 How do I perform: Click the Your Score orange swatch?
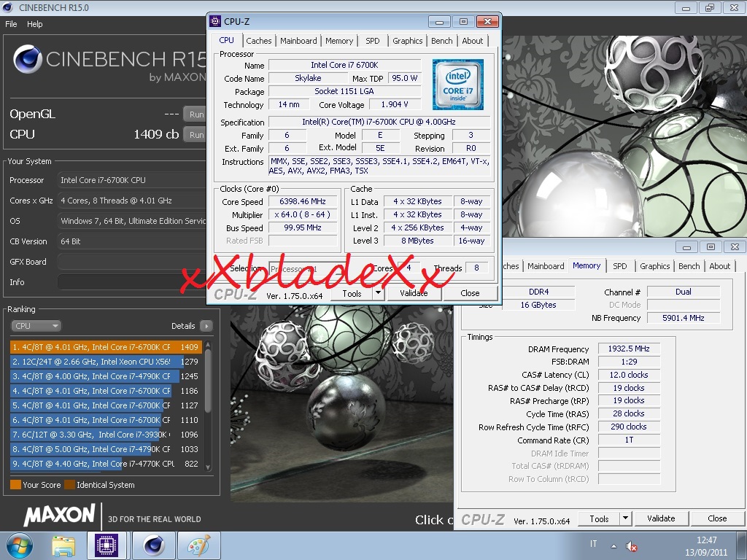click(16, 485)
